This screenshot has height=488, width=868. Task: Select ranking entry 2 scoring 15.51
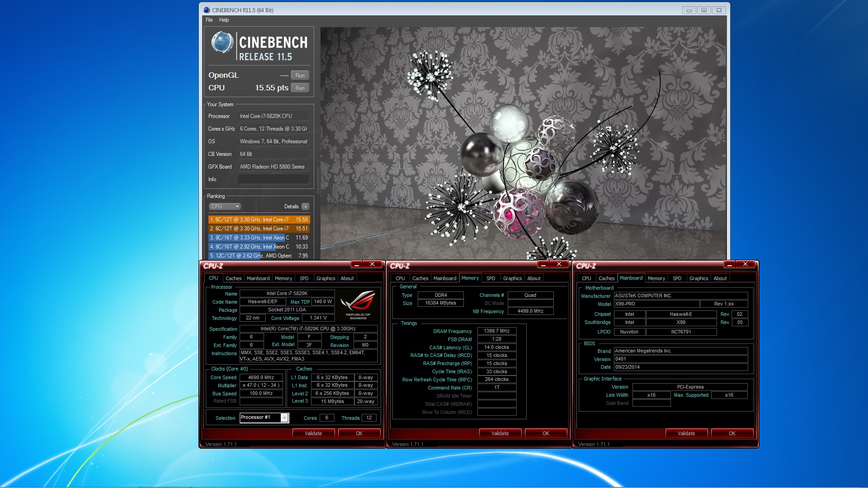(259, 229)
